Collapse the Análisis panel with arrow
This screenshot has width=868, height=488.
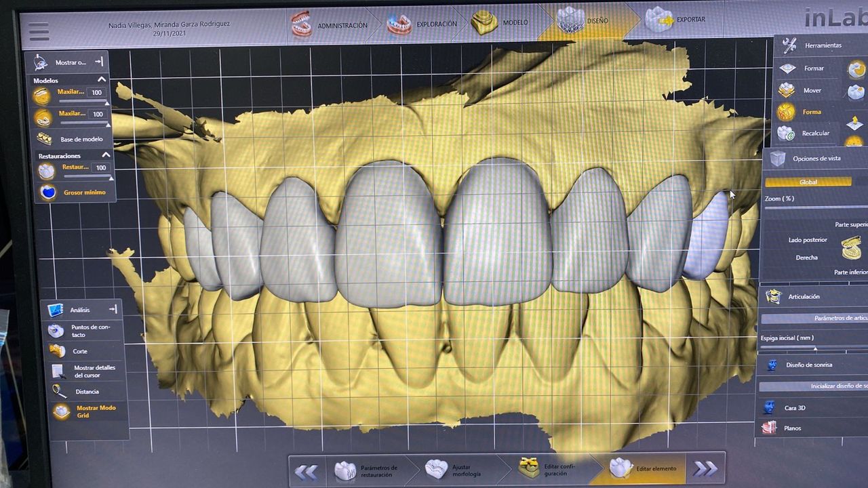tap(113, 310)
